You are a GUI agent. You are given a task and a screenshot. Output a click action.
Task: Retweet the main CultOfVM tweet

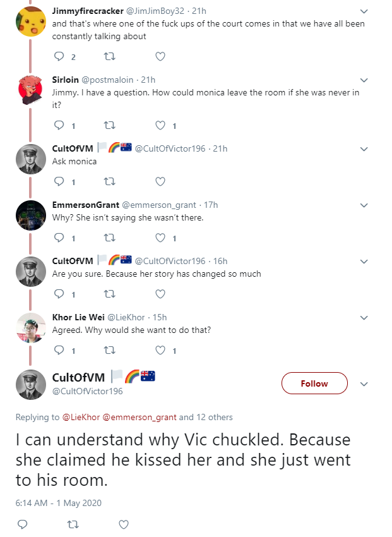[x=73, y=524]
